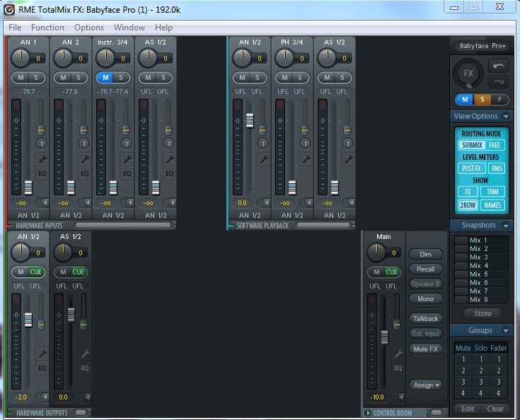Screen dimensions: 520x420
Task: Open the Help menu
Action: click(x=163, y=28)
